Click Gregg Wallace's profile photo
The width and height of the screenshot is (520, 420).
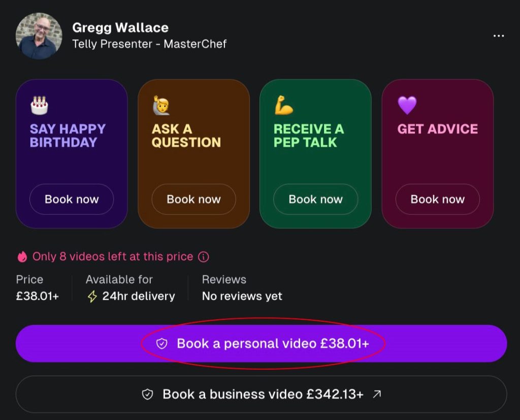click(x=39, y=36)
